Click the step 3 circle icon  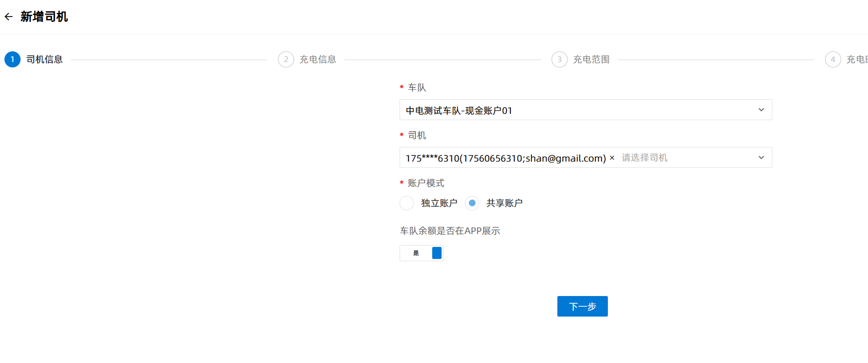pyautogui.click(x=559, y=59)
